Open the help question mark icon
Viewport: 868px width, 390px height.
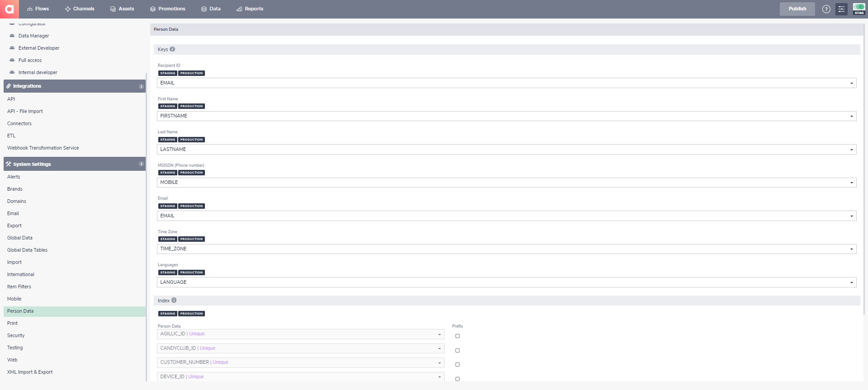coord(826,9)
